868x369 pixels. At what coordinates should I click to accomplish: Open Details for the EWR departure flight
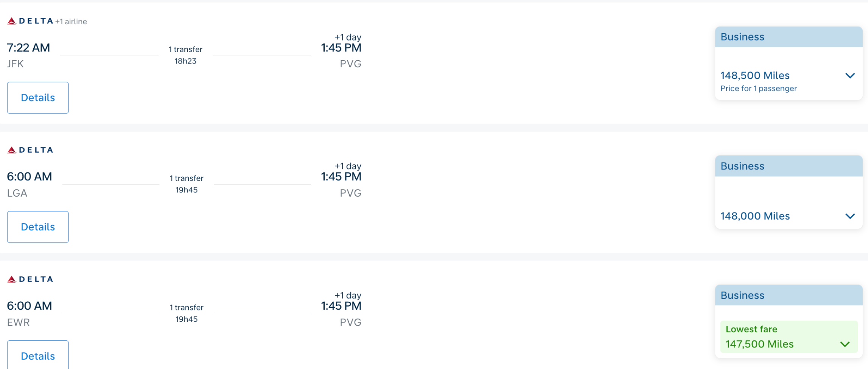38,355
